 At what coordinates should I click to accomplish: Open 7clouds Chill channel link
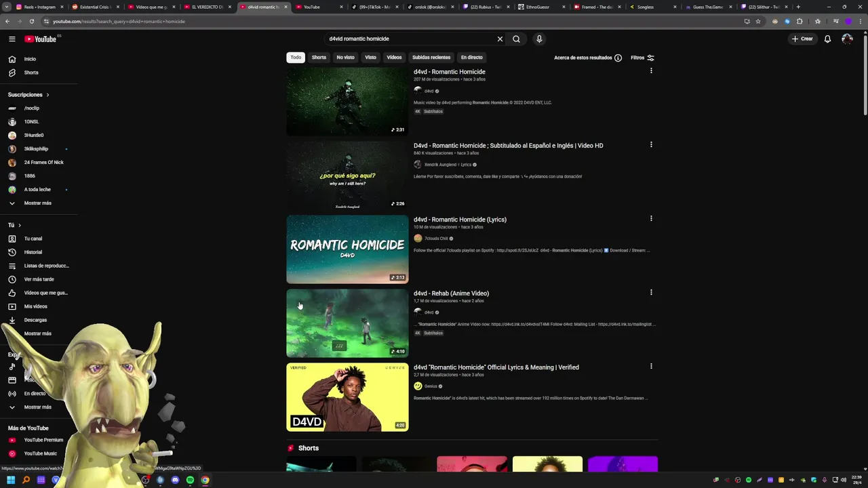coord(436,239)
